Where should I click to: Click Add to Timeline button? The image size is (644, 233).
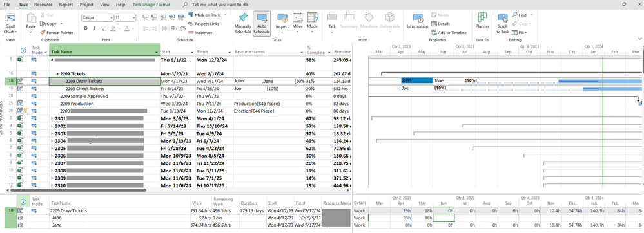[449, 32]
